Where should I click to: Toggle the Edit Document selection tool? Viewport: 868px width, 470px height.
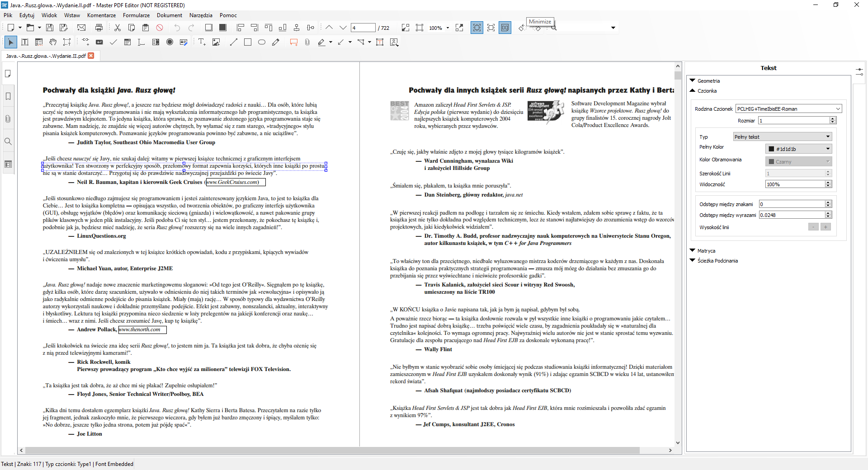click(11, 42)
